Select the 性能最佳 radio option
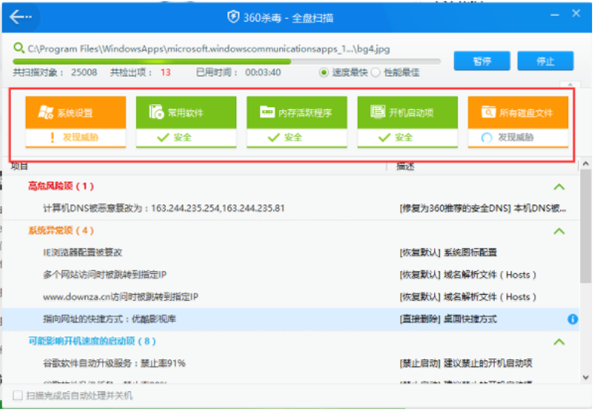Viewport: 600px width, 410px height. point(376,72)
